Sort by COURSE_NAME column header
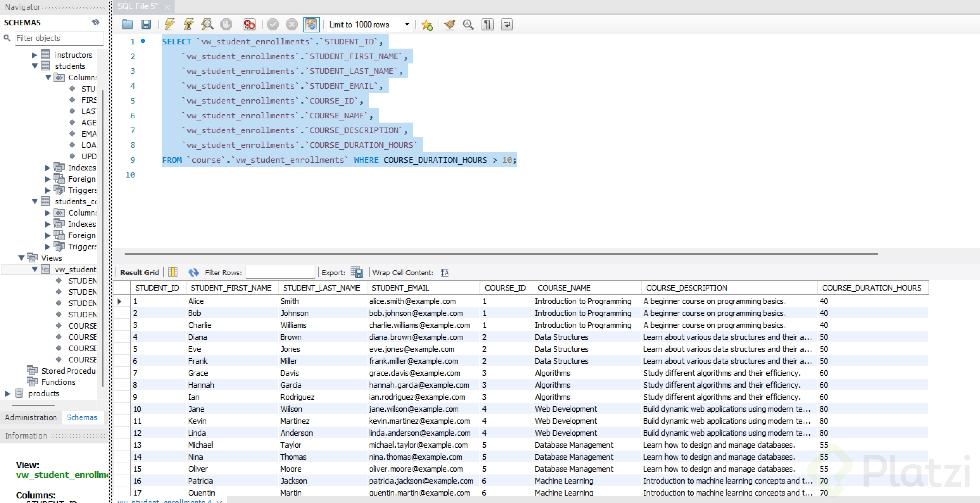980x503 pixels. coord(564,288)
